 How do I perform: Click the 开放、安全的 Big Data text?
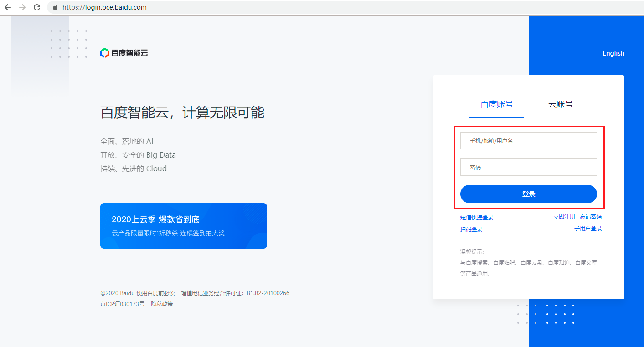[x=138, y=155]
